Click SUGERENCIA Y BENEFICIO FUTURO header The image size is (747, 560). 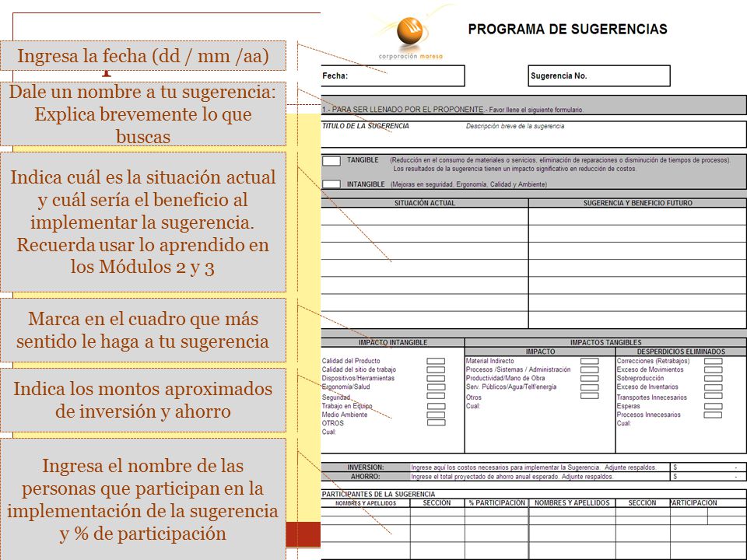638,203
